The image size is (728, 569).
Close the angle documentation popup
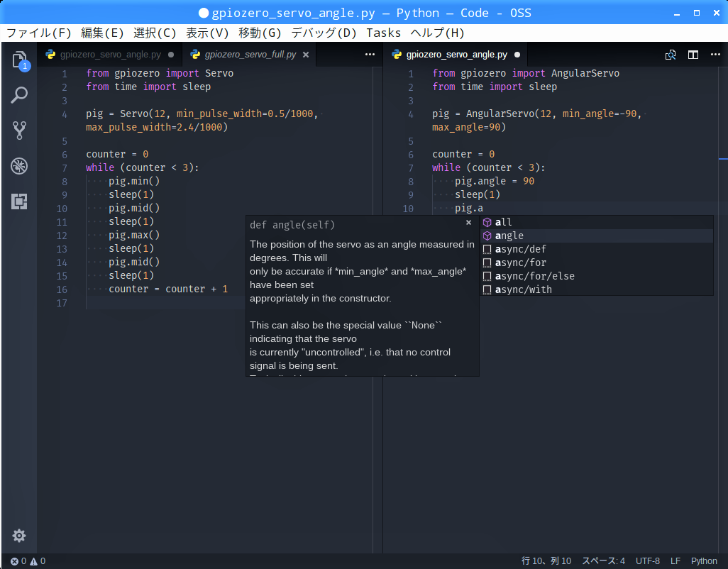pyautogui.click(x=468, y=223)
